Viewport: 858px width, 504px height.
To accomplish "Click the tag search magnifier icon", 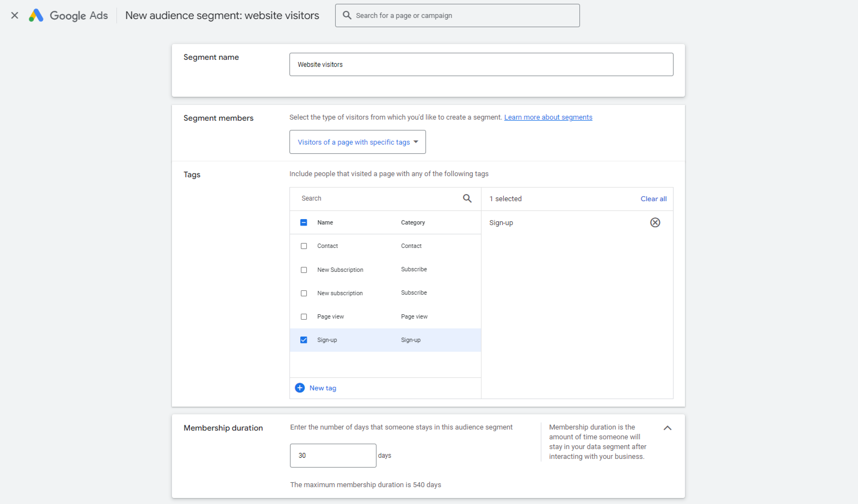I will (467, 198).
